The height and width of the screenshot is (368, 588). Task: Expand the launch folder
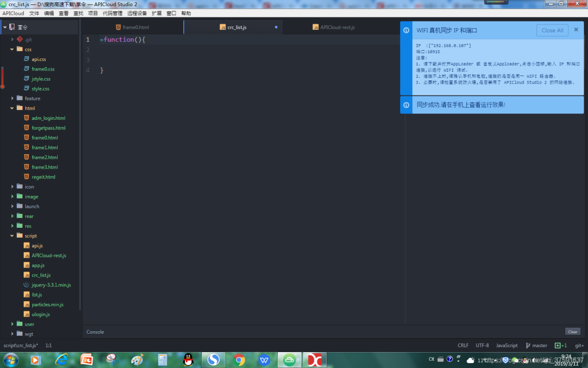click(12, 206)
